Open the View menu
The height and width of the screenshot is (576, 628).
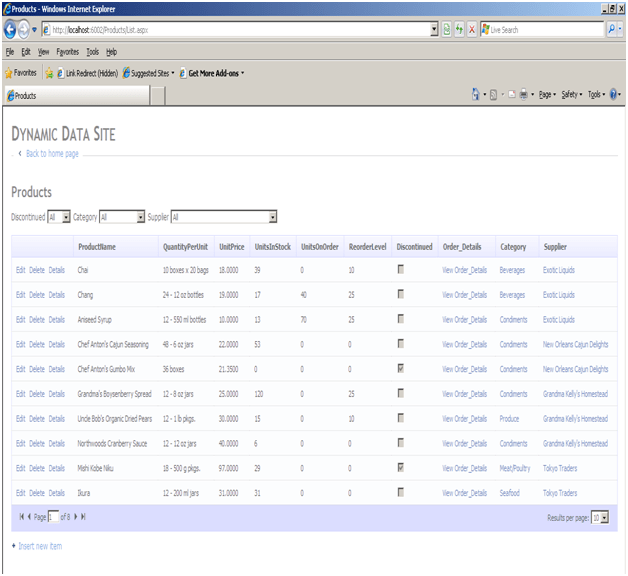coord(43,52)
